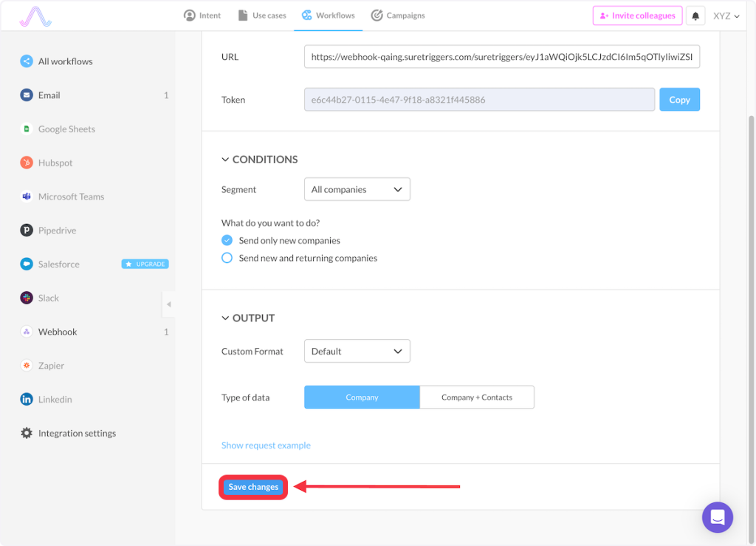Select 'Send only new companies' option
The width and height of the screenshot is (756, 546).
coord(227,240)
